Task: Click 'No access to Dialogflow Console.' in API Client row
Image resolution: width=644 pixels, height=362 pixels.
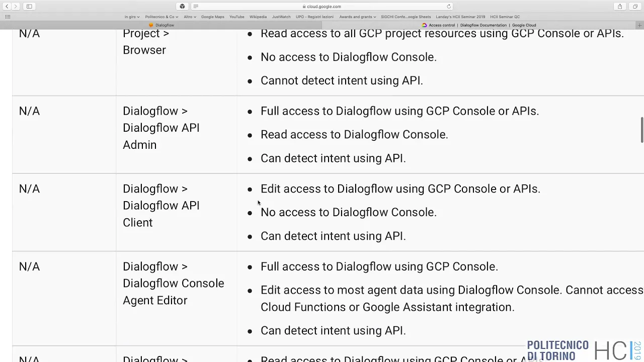Action: [x=349, y=212]
